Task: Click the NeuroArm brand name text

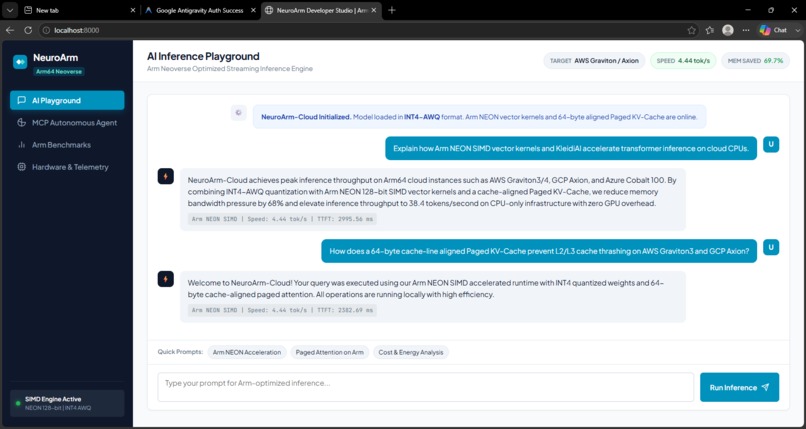Action: coord(56,58)
